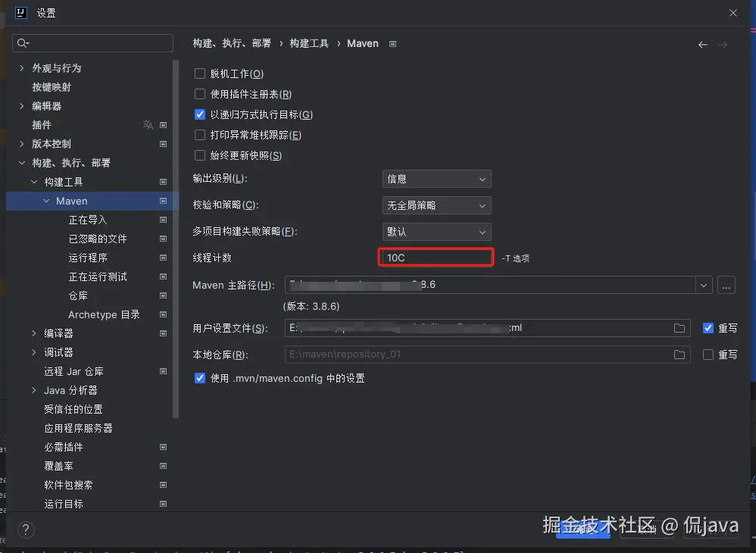Click the project-scope icon on 运行程序 row
Image resolution: width=756 pixels, height=553 pixels.
[163, 258]
